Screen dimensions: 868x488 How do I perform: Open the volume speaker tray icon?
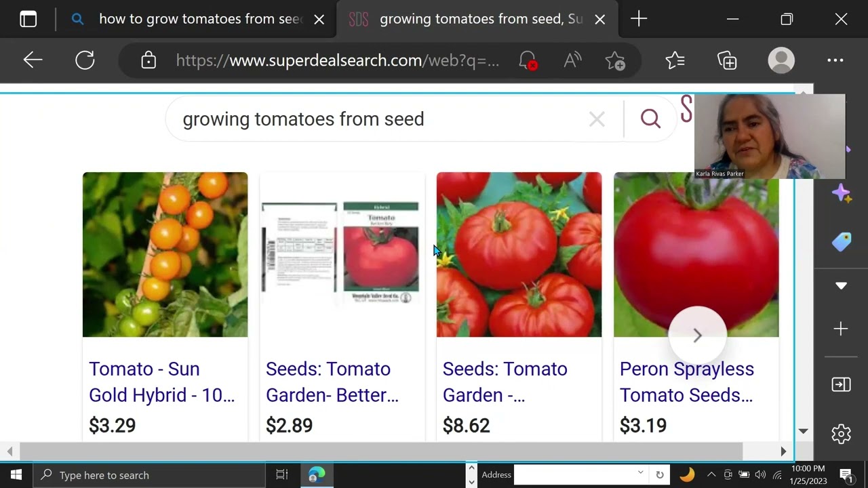[x=760, y=474]
